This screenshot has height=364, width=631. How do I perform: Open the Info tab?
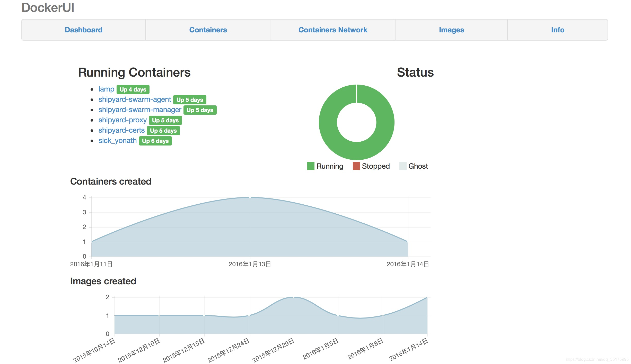[558, 30]
